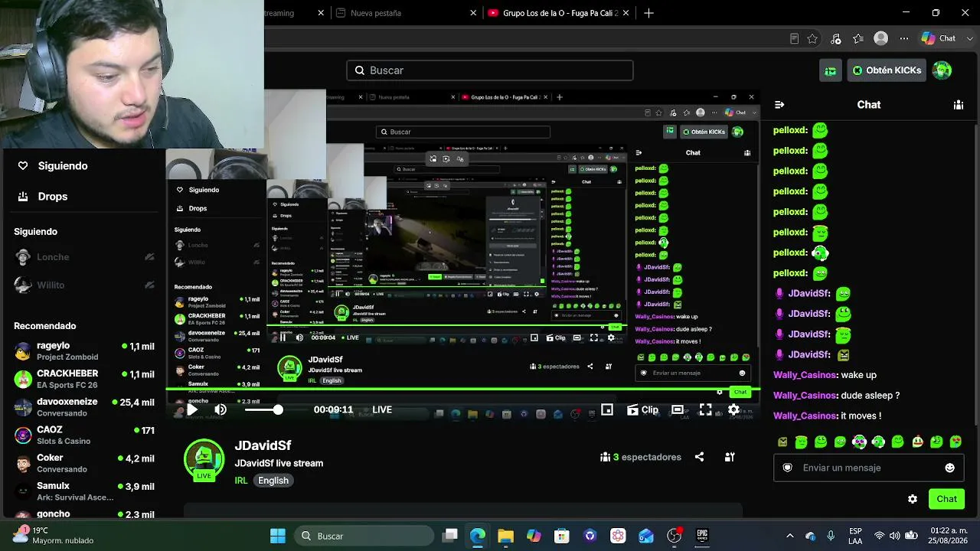Open recommended channel CRACKHEBER

[84, 379]
